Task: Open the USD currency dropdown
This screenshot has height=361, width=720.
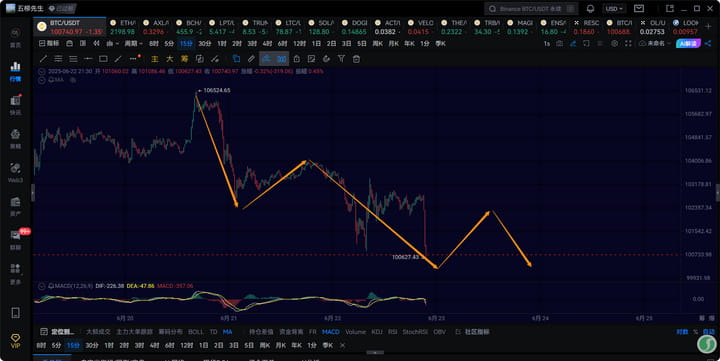Action: 614,9
